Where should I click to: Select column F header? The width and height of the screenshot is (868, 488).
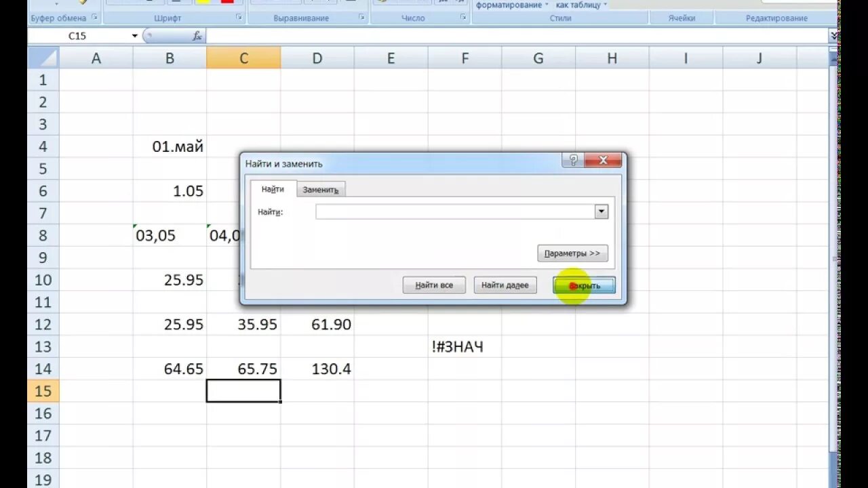[465, 58]
